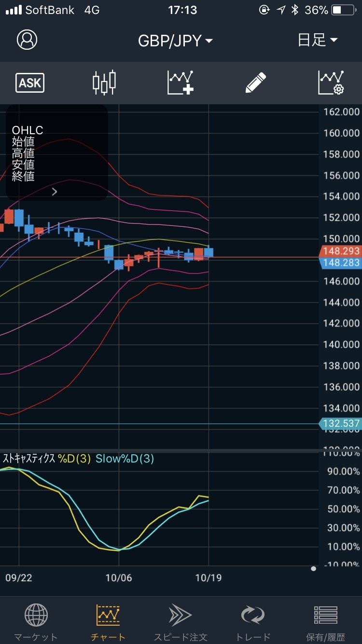Click the 150.000 price axis label
The width and height of the screenshot is (362, 644).
coord(341,238)
